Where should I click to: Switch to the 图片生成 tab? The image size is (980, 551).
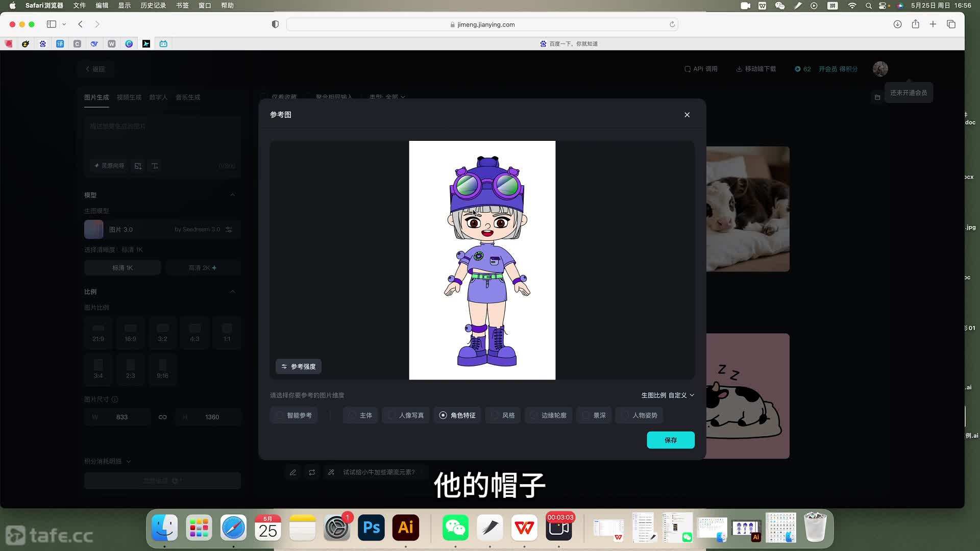[96, 97]
